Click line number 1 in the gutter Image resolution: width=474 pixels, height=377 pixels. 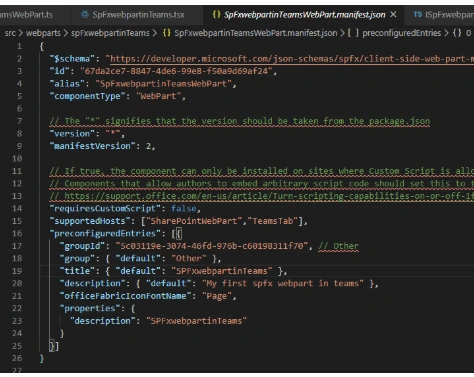[x=19, y=46]
